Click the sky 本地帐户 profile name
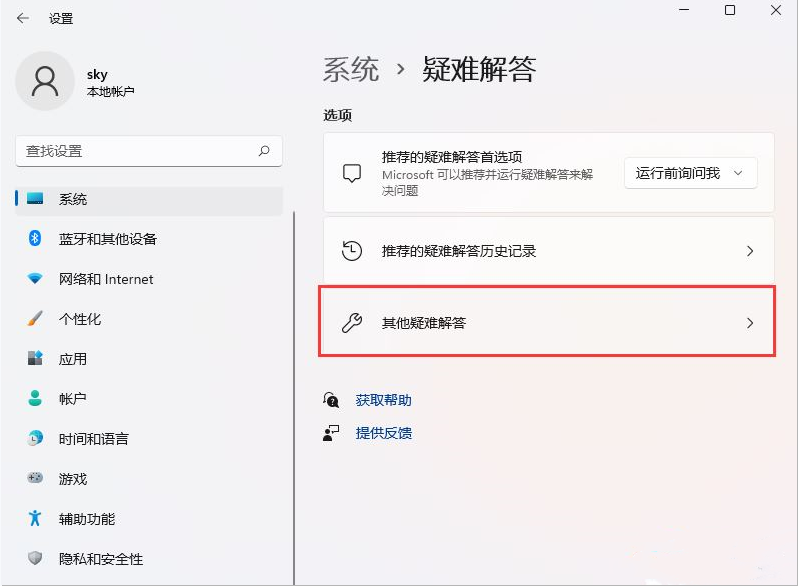The image size is (798, 586). (110, 82)
